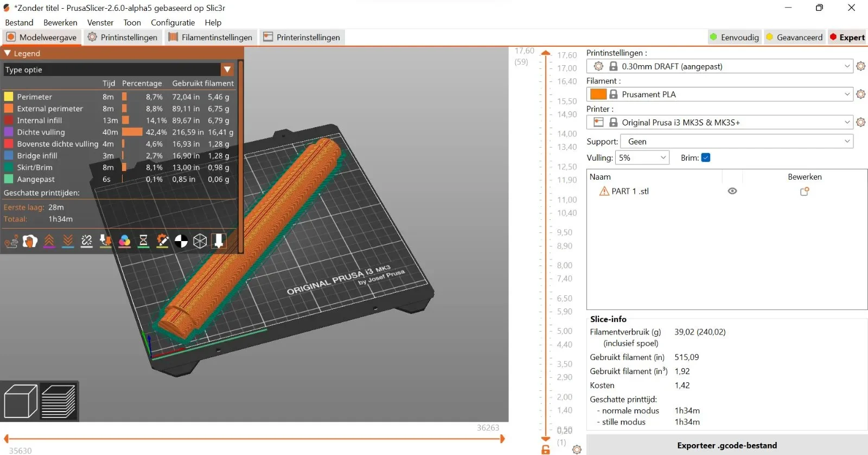
Task: Switch to Printerinstellingen tab
Action: click(302, 37)
